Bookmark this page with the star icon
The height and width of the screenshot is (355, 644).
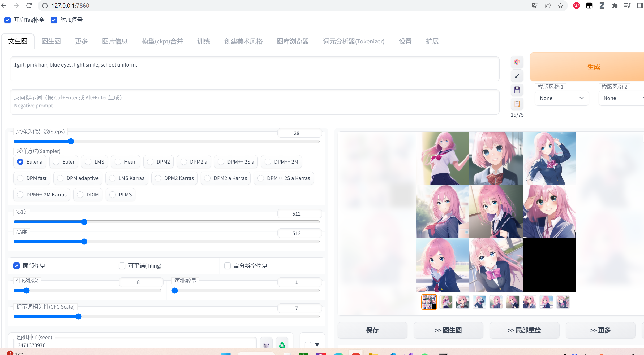click(x=560, y=6)
